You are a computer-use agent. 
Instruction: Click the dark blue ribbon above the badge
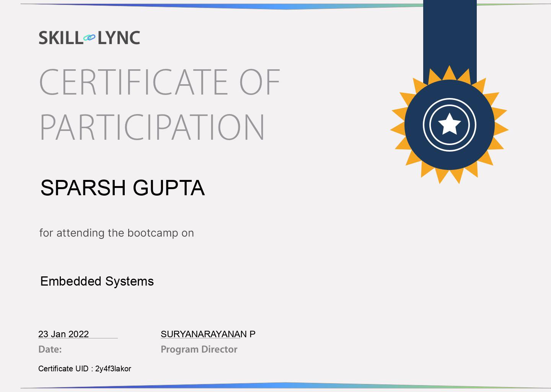pos(450,34)
